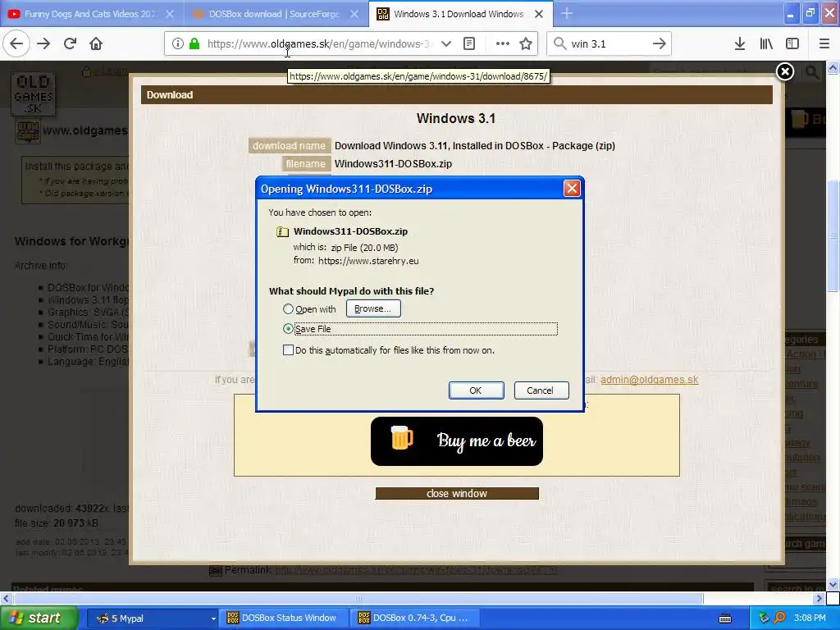Image resolution: width=840 pixels, height=630 pixels.
Task: Open DOSBox 0.74-3 taskbar item
Action: point(414,619)
